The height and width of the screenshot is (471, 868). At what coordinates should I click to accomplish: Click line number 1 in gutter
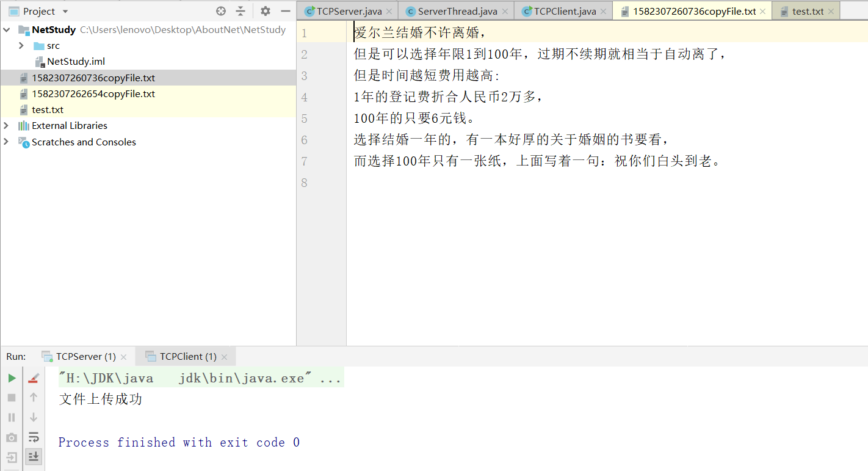303,33
